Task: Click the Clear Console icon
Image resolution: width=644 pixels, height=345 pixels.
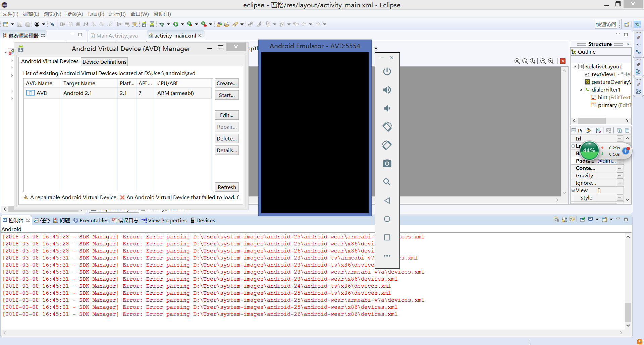Action: [556, 219]
